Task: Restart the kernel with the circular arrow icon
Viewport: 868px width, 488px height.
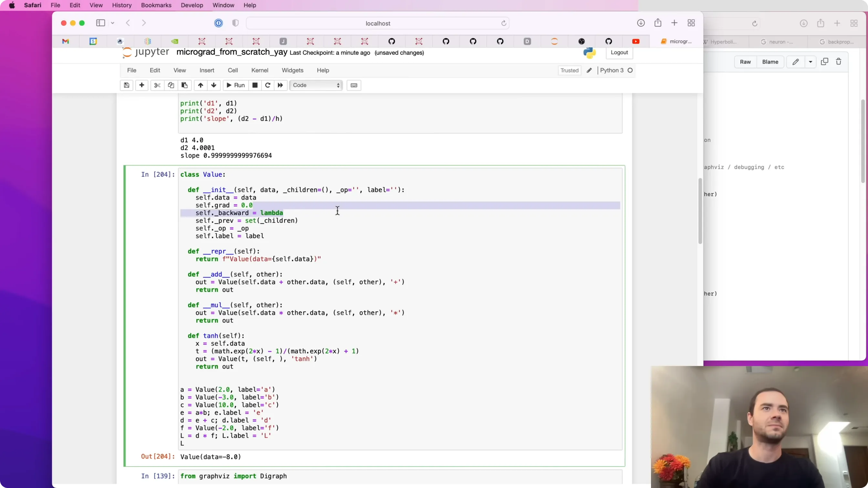Action: pos(268,85)
